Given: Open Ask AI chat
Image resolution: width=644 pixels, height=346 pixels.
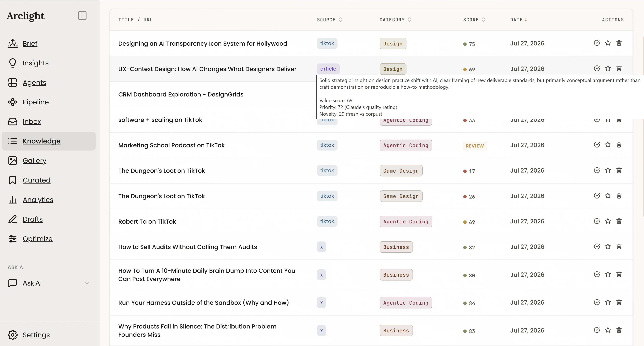Looking at the screenshot, I should point(32,283).
